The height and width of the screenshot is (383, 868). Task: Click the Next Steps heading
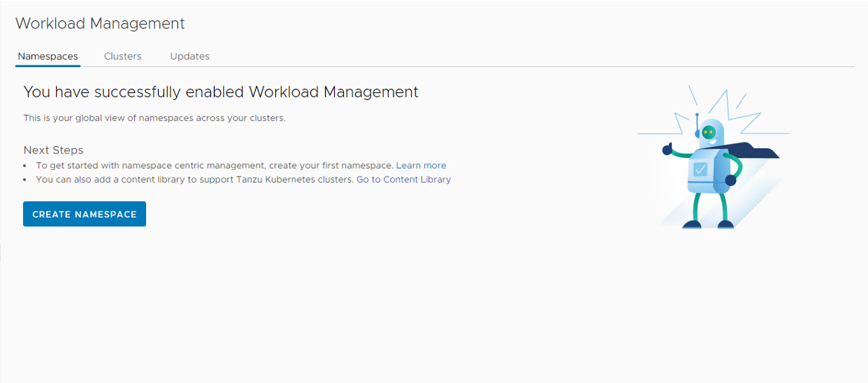coord(54,150)
